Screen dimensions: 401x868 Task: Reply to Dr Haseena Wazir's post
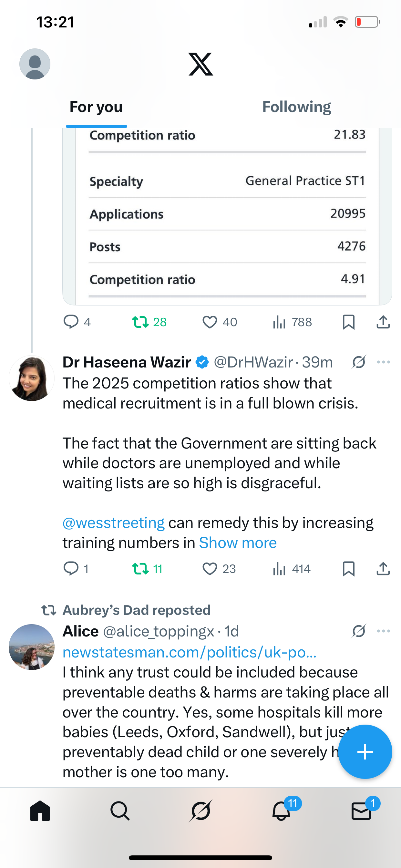[71, 569]
